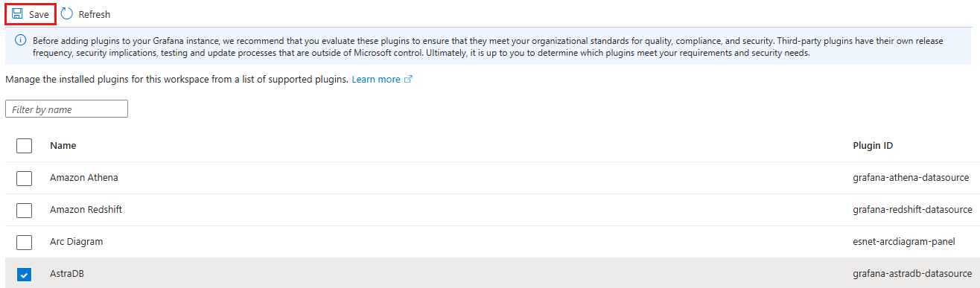980x288 pixels.
Task: Uncheck the AstraDB checkbox
Action: [x=24, y=275]
